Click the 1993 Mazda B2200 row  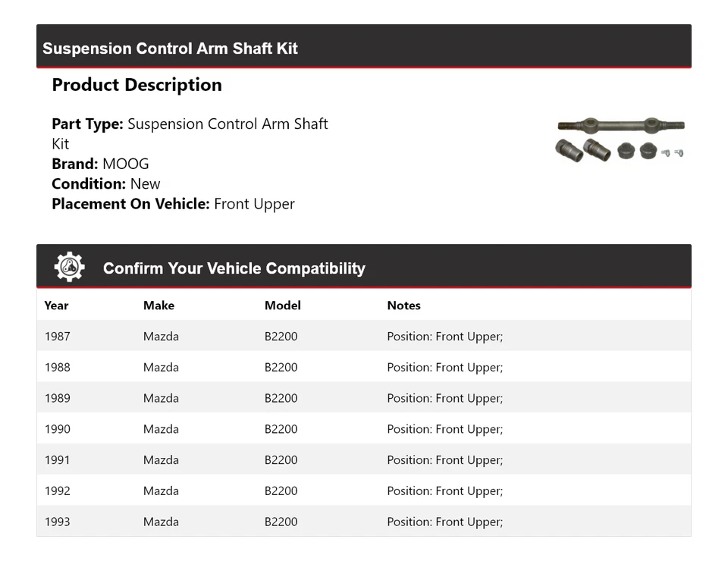coord(364,521)
